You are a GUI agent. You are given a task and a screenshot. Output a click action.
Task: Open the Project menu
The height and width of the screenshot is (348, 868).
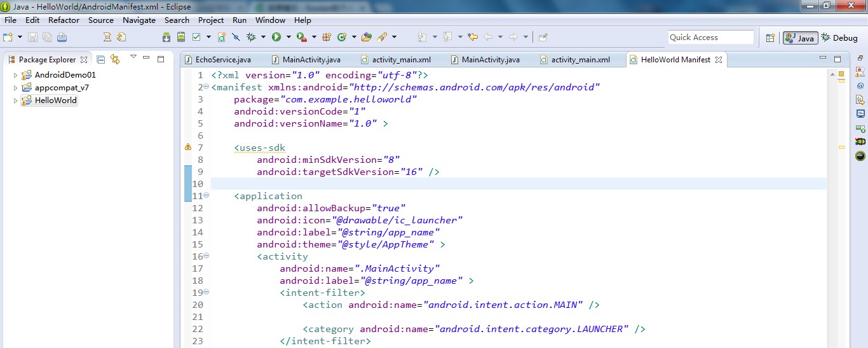coord(211,20)
